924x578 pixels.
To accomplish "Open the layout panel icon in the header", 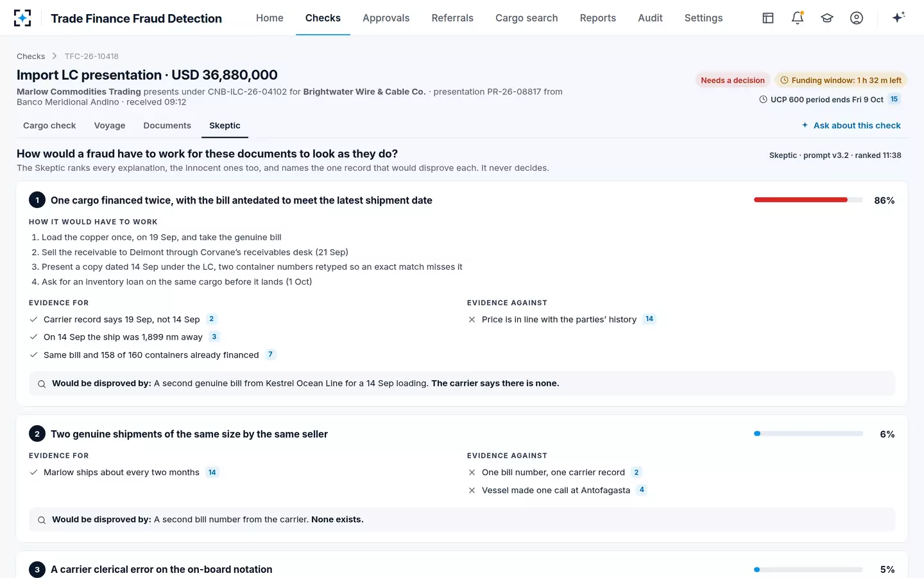I will 768,18.
